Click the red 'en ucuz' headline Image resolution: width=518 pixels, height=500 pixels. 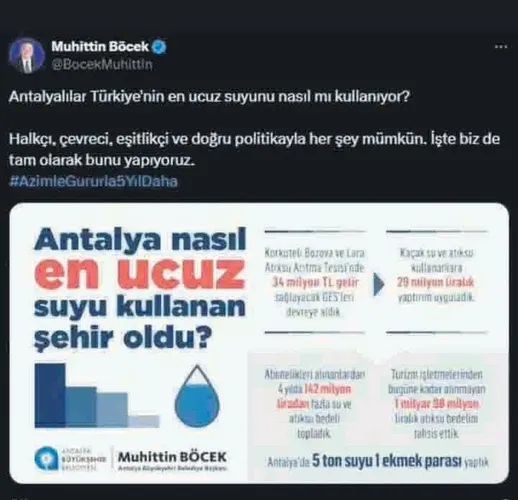click(139, 273)
